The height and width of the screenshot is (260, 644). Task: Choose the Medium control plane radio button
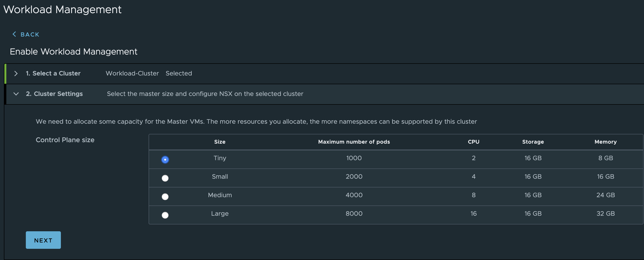pos(165,196)
